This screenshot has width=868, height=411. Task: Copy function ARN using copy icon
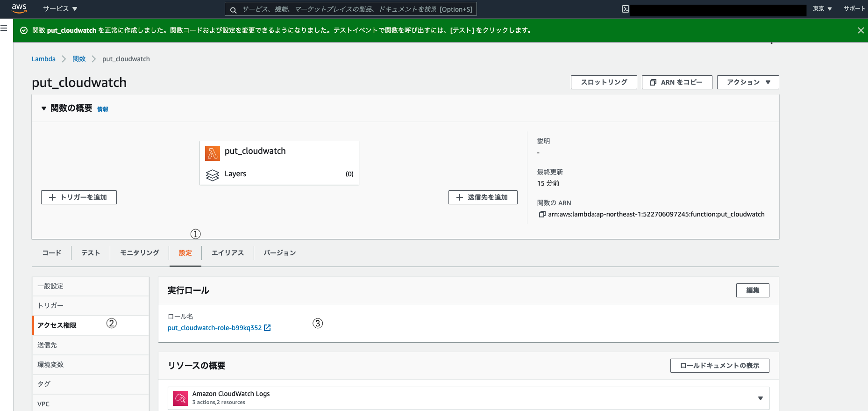pyautogui.click(x=542, y=214)
